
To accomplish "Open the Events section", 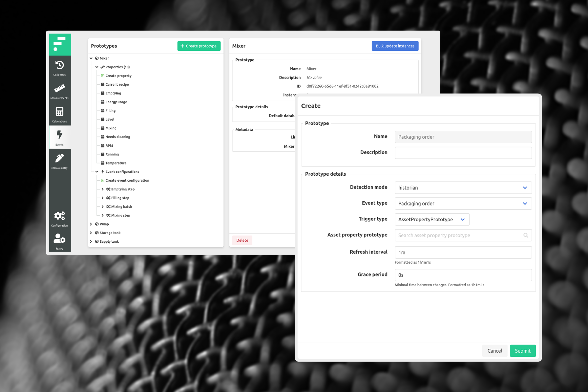I will click(60, 138).
